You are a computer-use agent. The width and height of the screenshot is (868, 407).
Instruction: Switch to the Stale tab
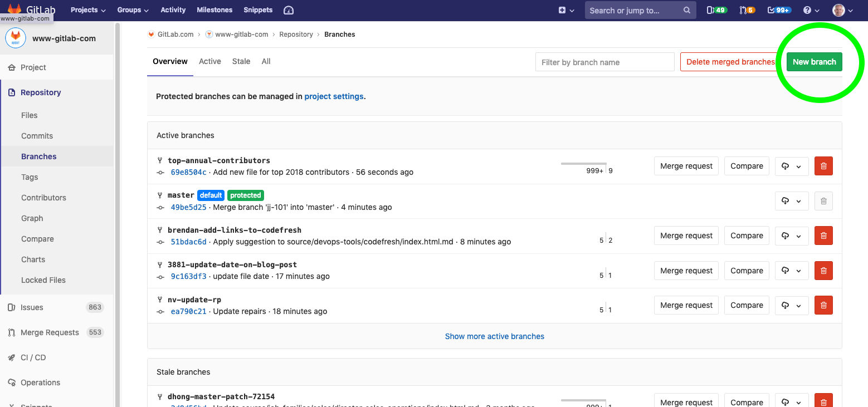[241, 61]
